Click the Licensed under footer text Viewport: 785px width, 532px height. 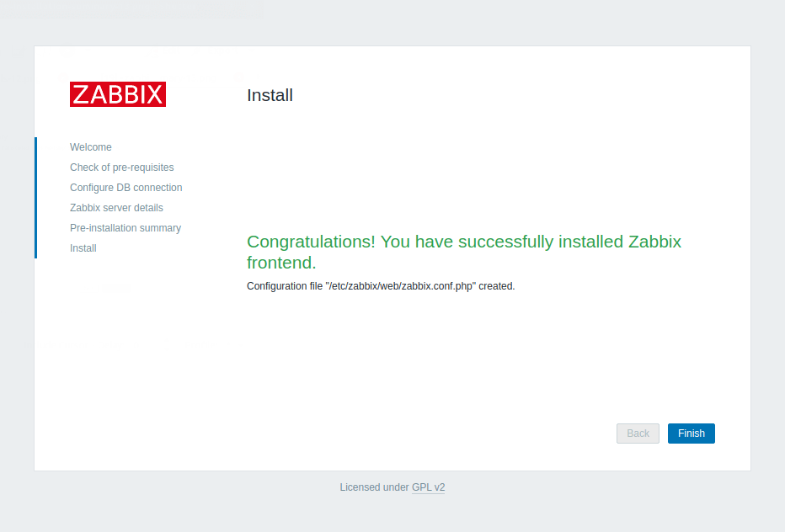pyautogui.click(x=374, y=487)
